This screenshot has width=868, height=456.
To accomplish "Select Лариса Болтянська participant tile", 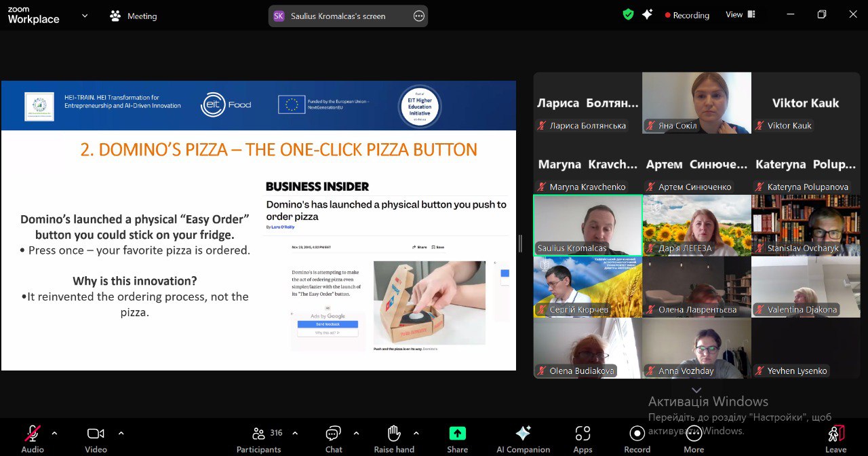I will (588, 103).
